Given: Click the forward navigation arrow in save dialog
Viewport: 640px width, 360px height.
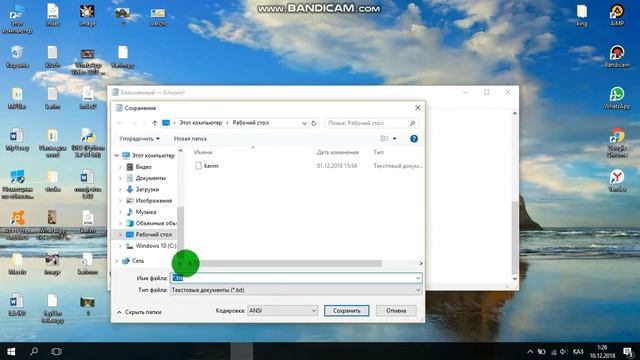Looking at the screenshot, I should (x=133, y=123).
